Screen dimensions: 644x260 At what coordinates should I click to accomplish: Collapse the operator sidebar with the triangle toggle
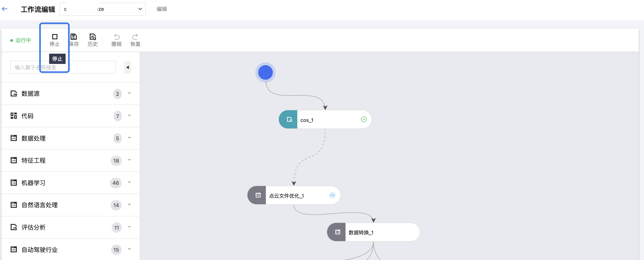pos(128,67)
